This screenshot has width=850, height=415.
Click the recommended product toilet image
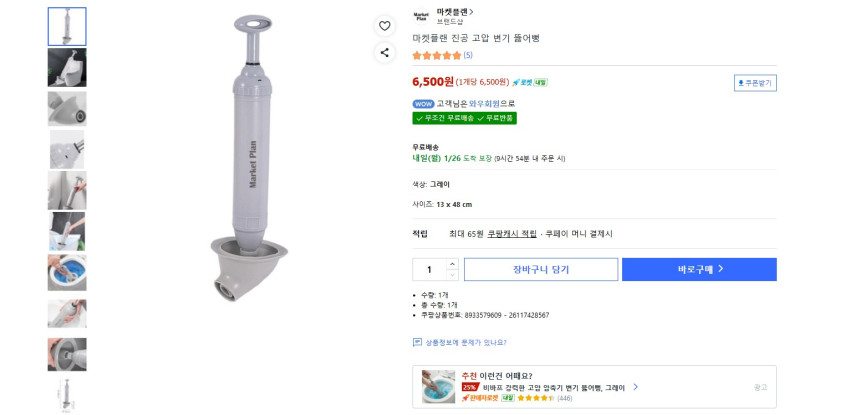438,386
